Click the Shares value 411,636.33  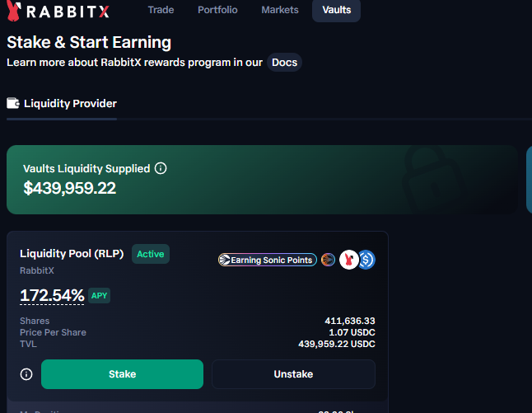tap(350, 321)
